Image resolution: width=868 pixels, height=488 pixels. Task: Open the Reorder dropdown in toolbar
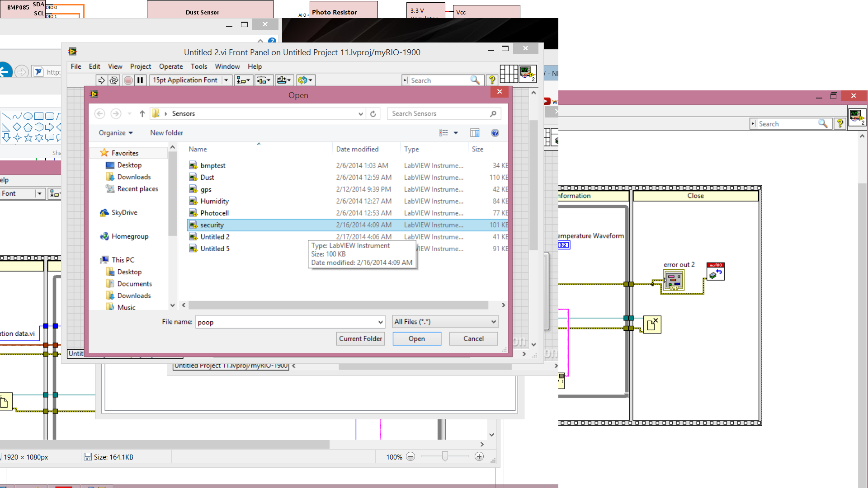pyautogui.click(x=306, y=80)
